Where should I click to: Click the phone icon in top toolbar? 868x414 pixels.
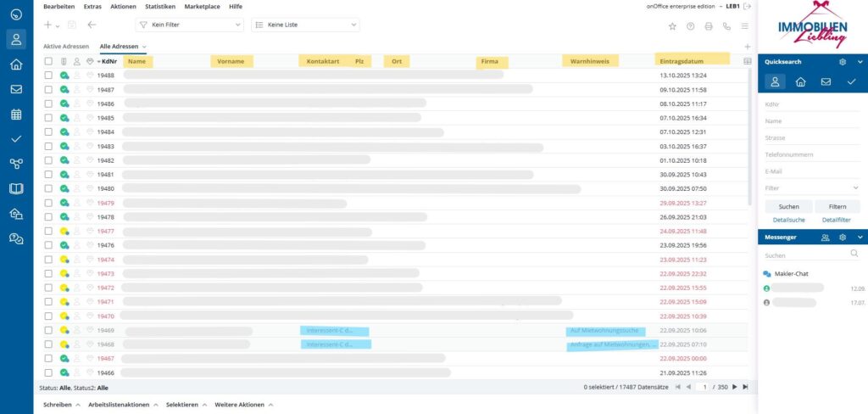pyautogui.click(x=726, y=25)
